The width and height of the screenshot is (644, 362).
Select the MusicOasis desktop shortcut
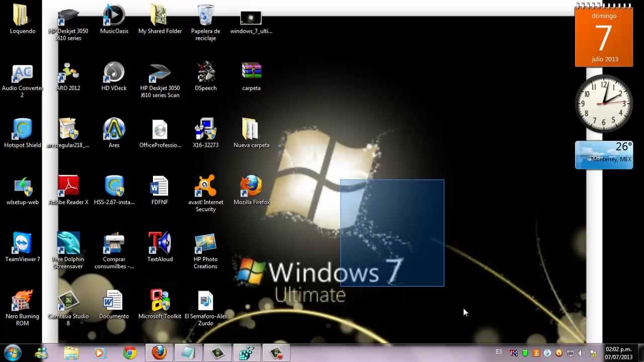tap(114, 19)
